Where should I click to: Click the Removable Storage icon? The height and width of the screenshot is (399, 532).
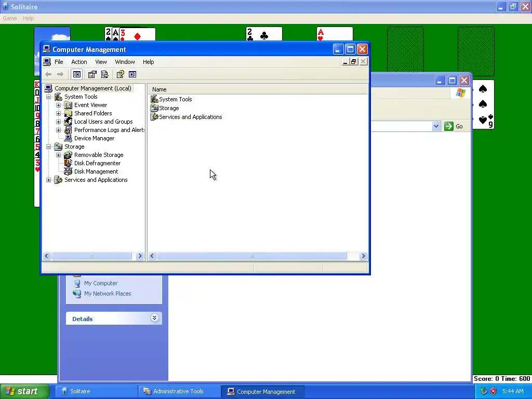click(68, 155)
